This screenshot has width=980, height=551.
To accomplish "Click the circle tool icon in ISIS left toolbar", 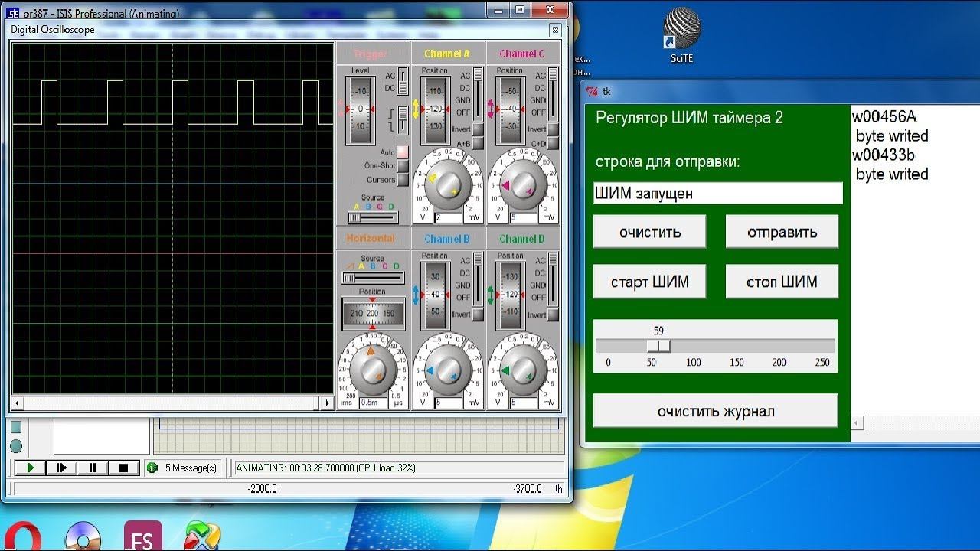I will click(16, 446).
